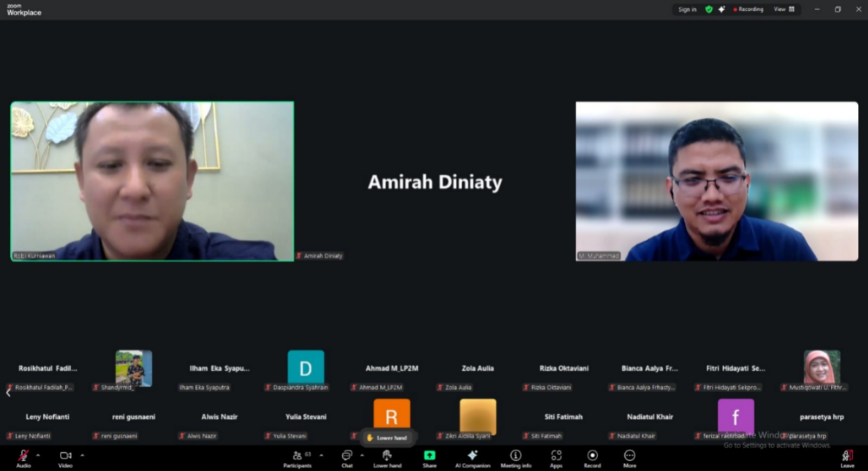Open the Apps menu

556,457
